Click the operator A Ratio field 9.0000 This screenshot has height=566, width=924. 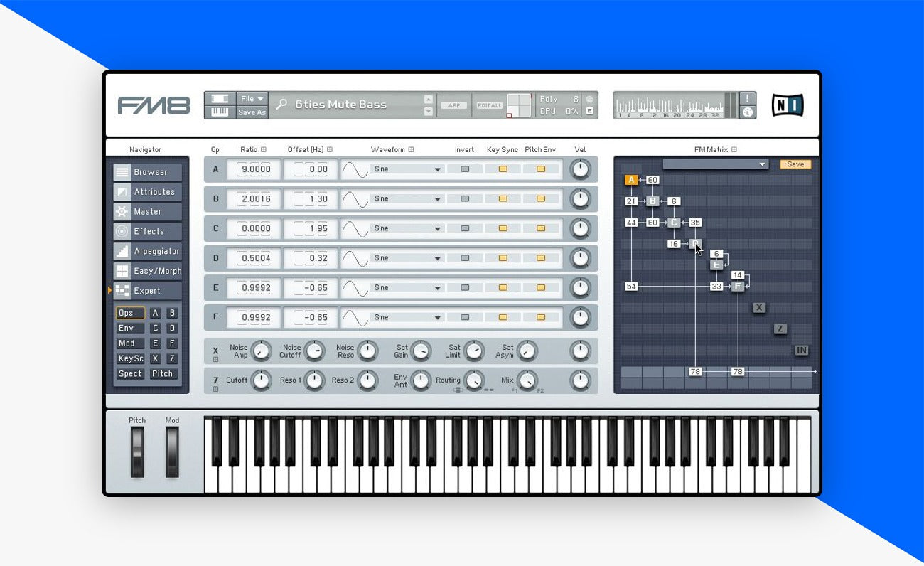pyautogui.click(x=254, y=169)
